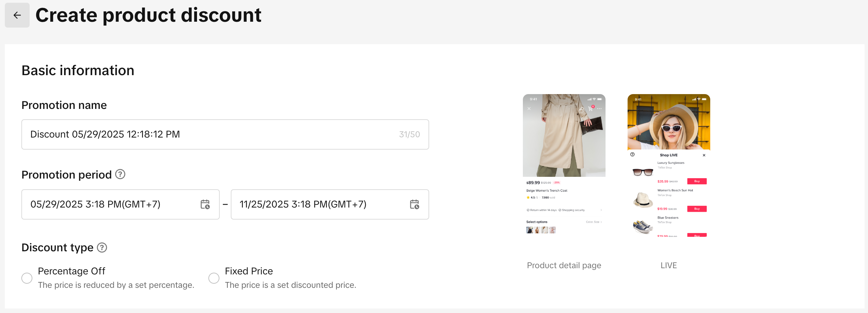Select the Percentage Off radio button
868x313 pixels.
click(27, 278)
